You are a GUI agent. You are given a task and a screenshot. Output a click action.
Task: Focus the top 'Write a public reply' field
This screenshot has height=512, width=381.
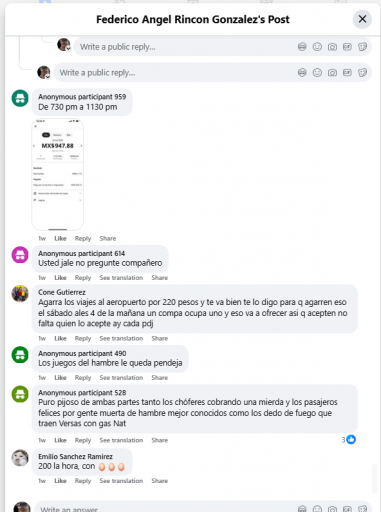point(187,47)
